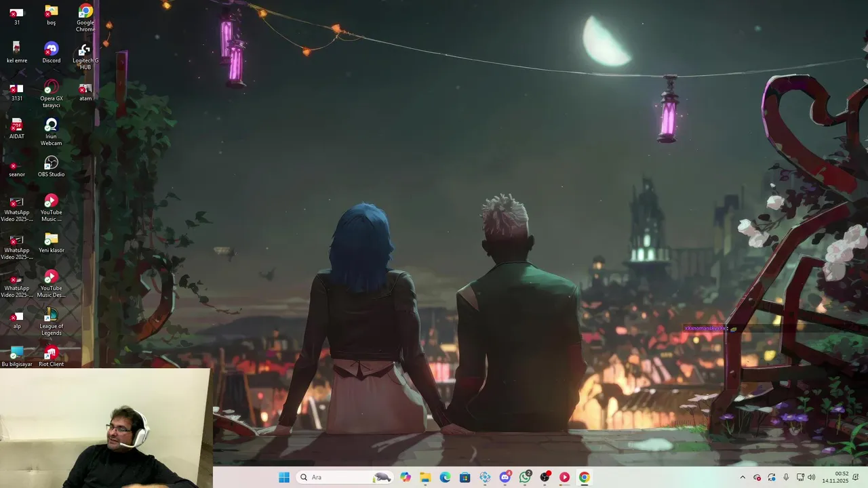Select the Iriun Webcam desktop icon

click(x=52, y=132)
